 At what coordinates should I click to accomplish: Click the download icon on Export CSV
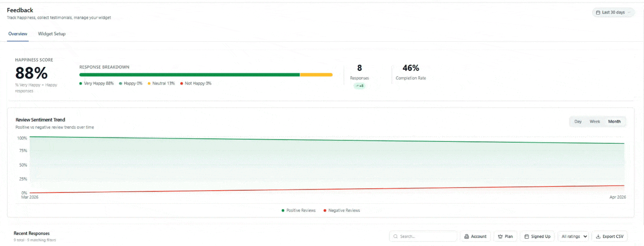coord(598,236)
